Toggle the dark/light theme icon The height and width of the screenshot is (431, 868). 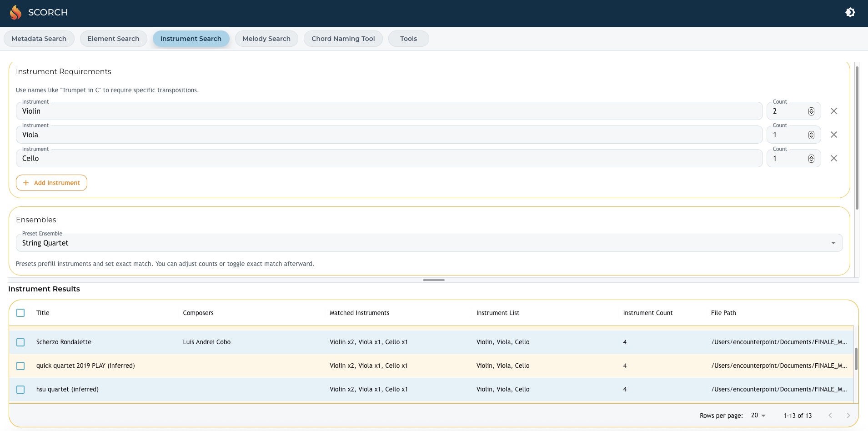[x=850, y=12]
